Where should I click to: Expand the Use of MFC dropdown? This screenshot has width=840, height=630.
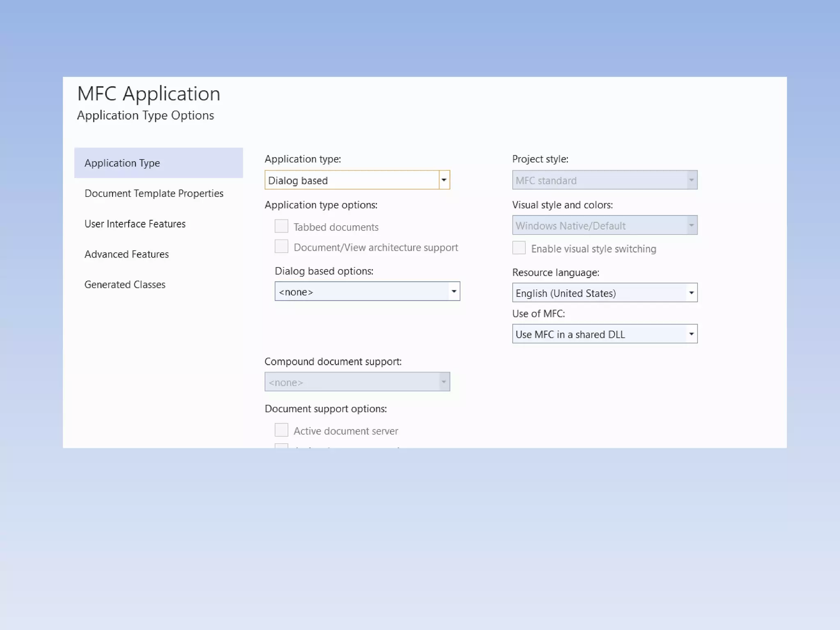691,334
